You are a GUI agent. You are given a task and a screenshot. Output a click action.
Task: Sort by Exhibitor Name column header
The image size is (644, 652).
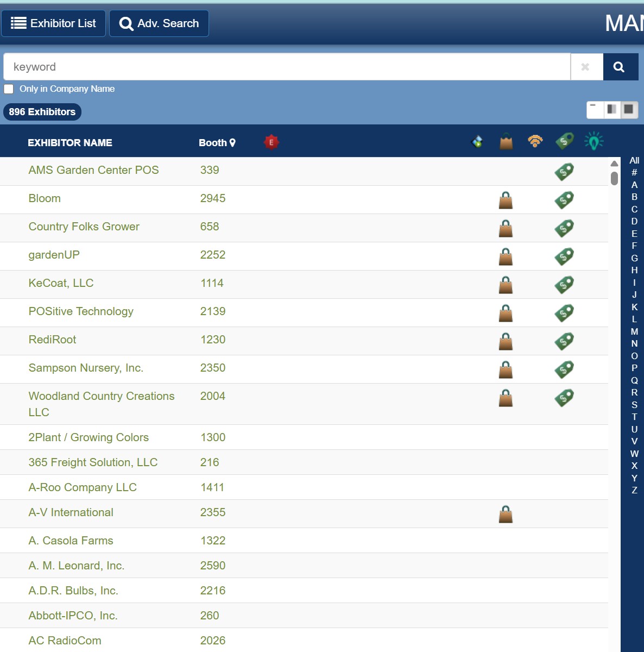coord(70,143)
